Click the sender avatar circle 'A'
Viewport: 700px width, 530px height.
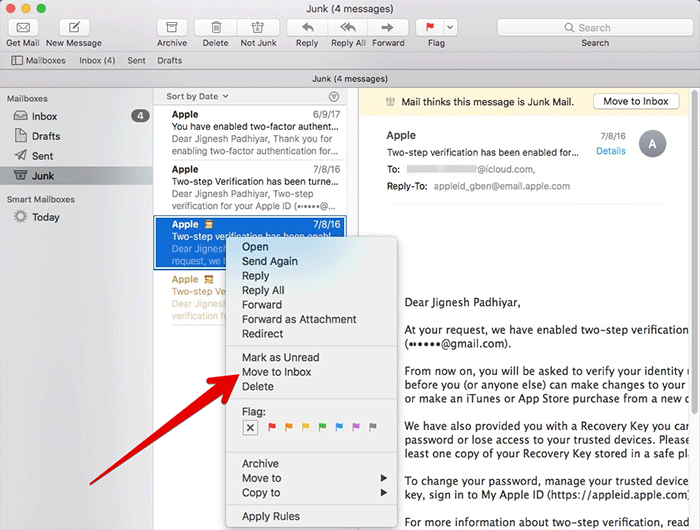(x=652, y=144)
